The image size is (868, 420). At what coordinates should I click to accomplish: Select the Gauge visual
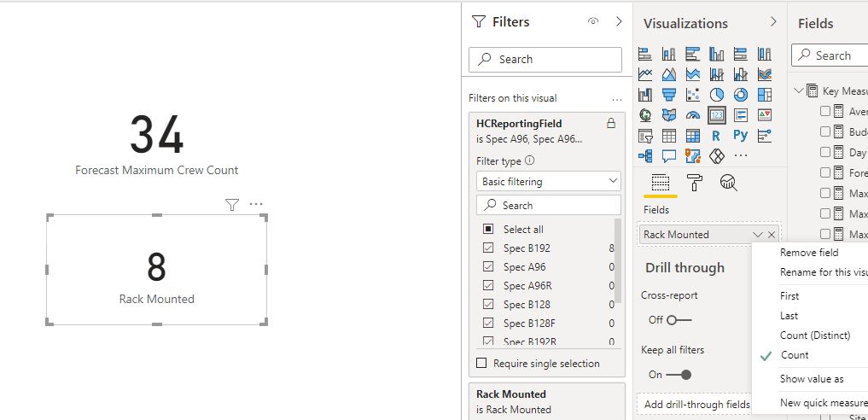(692, 115)
